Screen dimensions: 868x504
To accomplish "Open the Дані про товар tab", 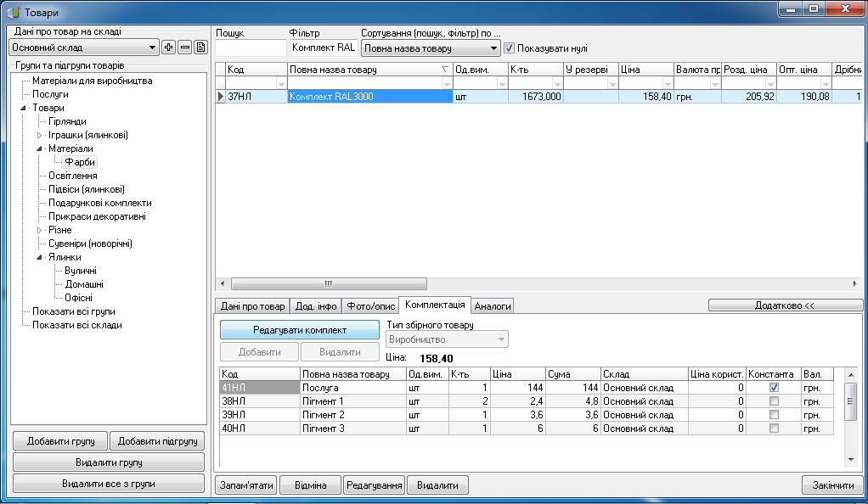I will (x=252, y=306).
